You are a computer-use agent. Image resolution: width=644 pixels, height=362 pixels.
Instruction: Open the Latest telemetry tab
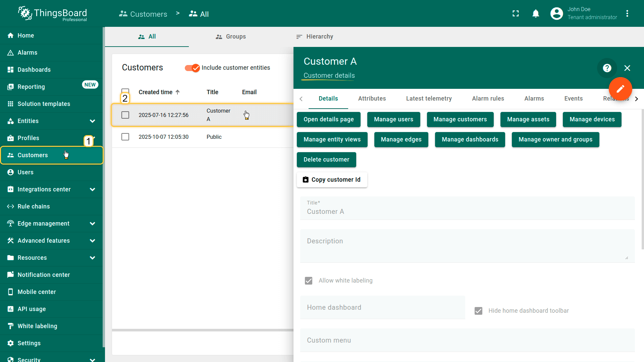429,99
